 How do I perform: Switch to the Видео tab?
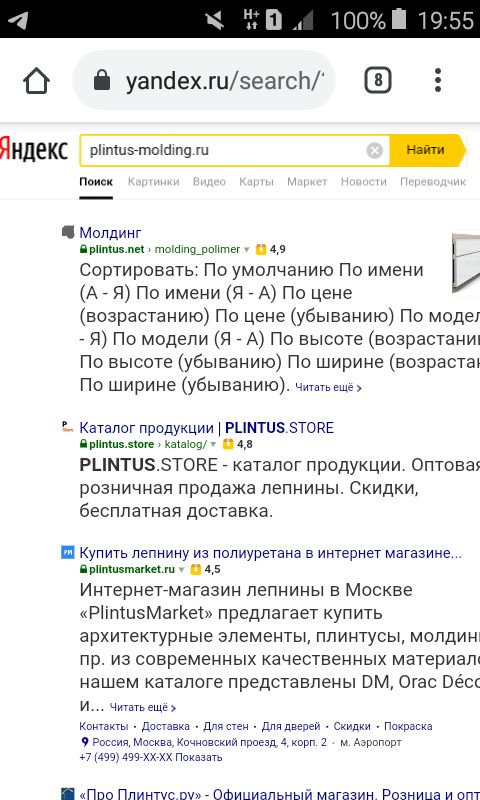coord(209,182)
